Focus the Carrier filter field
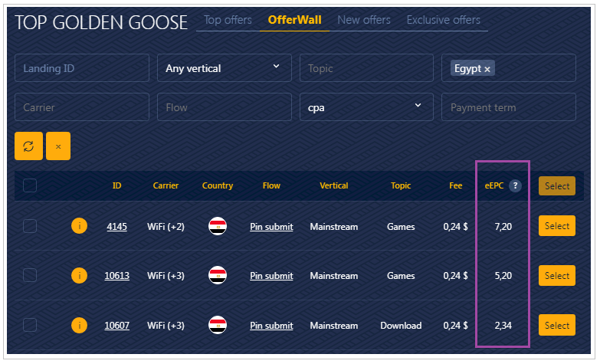 pyautogui.click(x=82, y=107)
